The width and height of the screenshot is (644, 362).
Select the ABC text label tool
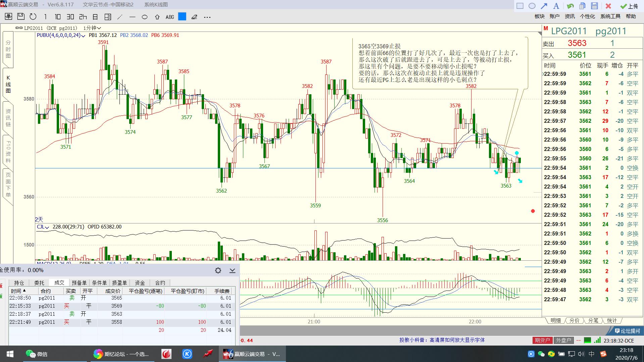[x=170, y=17]
